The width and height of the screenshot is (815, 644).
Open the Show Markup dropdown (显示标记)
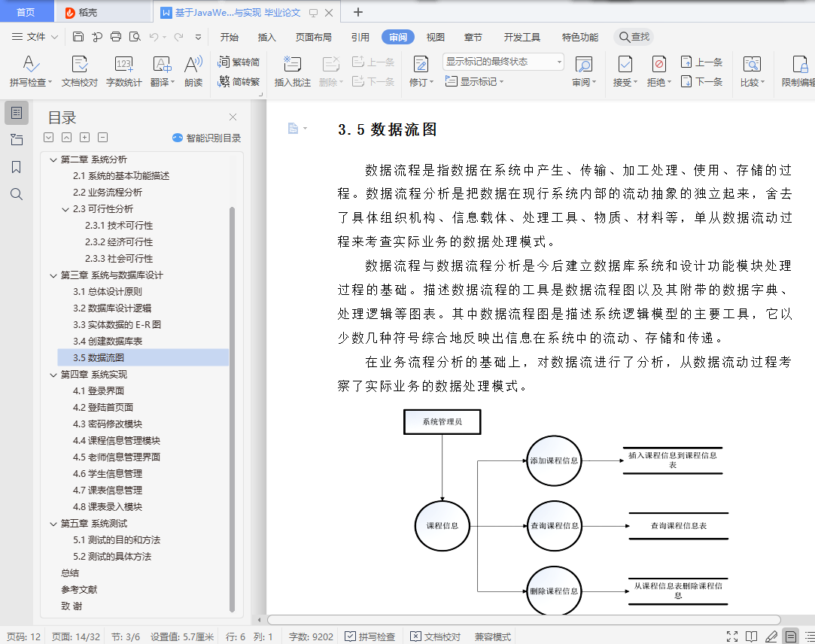[475, 81]
